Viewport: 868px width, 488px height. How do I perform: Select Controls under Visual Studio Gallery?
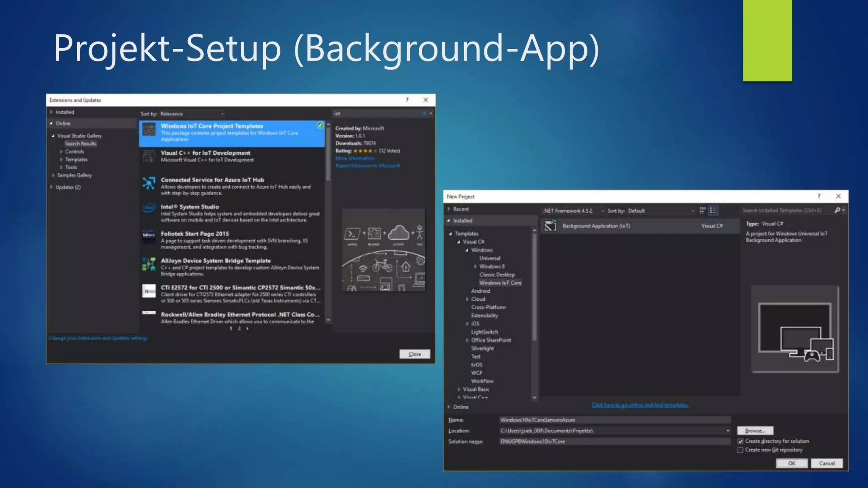pos(75,152)
